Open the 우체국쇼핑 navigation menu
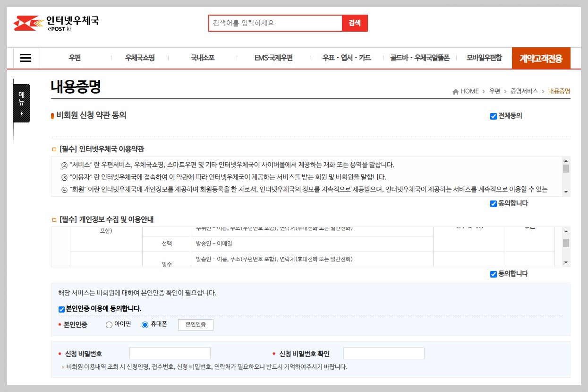The image size is (588, 392). click(x=140, y=58)
